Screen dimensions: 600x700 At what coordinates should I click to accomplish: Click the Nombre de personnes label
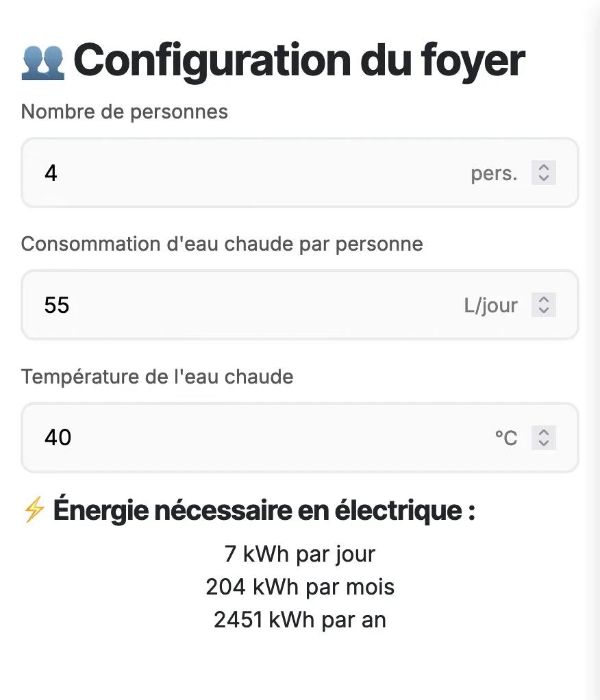pos(125,112)
